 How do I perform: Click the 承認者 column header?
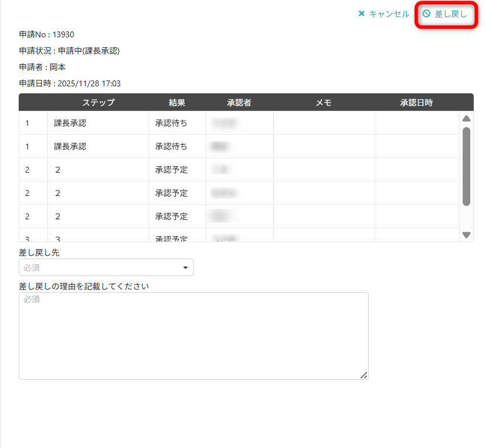coord(239,103)
